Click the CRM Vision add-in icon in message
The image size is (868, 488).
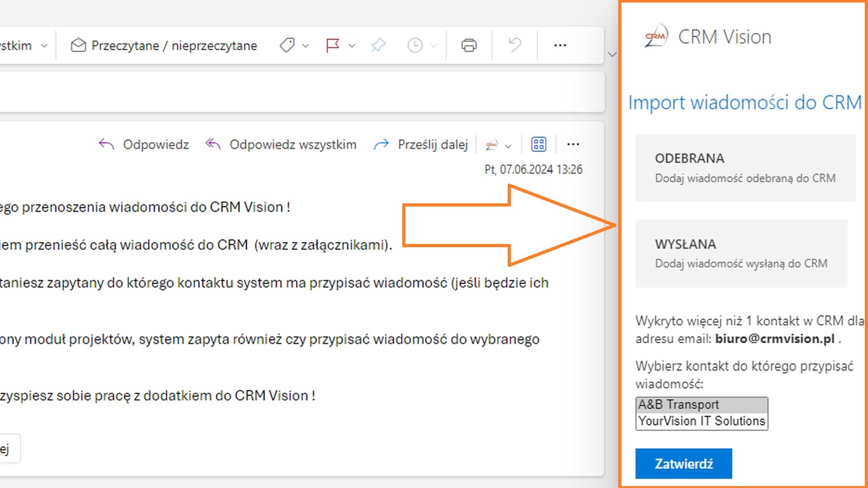tap(492, 146)
